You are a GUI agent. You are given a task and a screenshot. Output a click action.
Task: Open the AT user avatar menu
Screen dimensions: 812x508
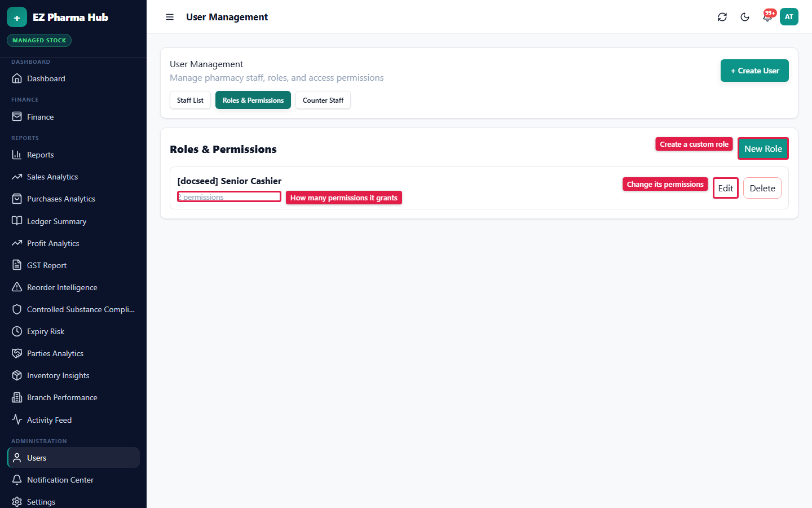tap(789, 17)
